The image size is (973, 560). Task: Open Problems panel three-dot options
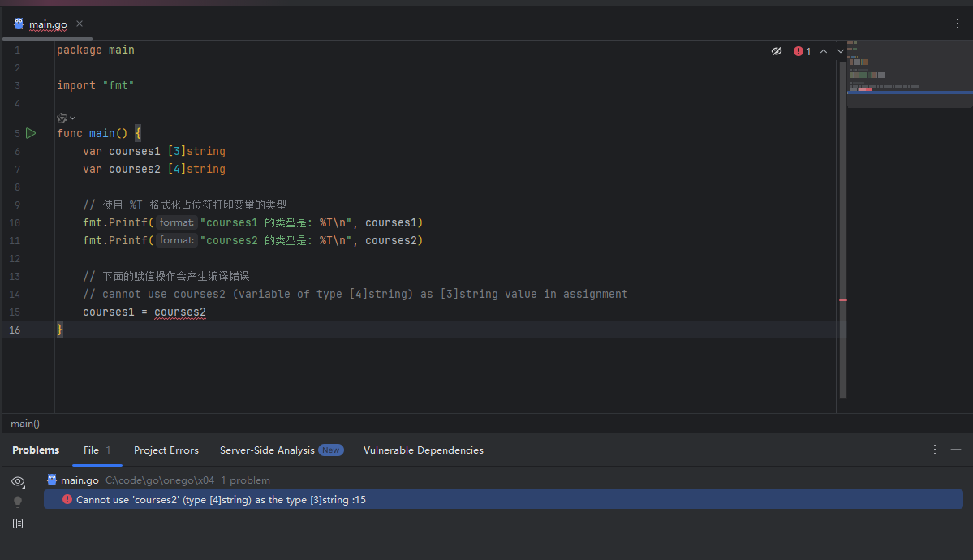coord(935,450)
